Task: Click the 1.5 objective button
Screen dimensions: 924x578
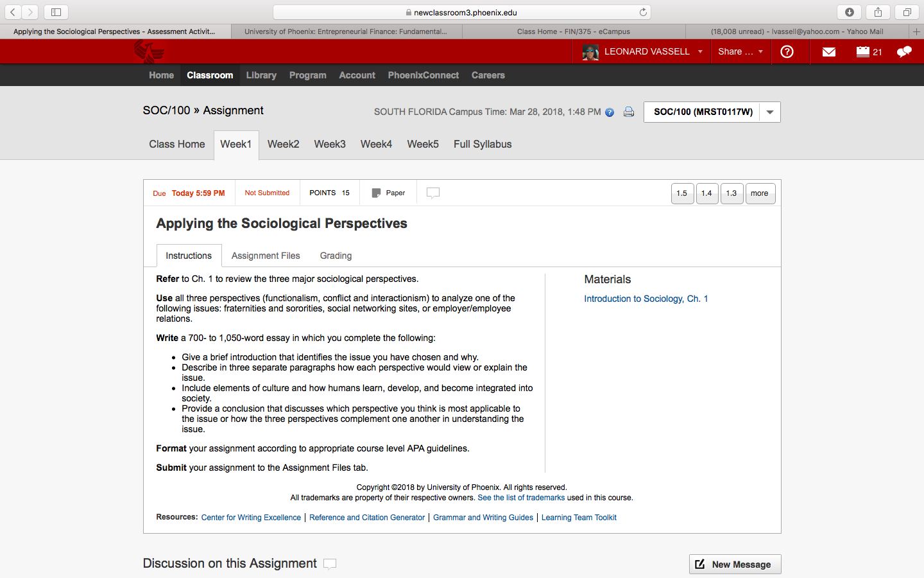Action: tap(682, 193)
